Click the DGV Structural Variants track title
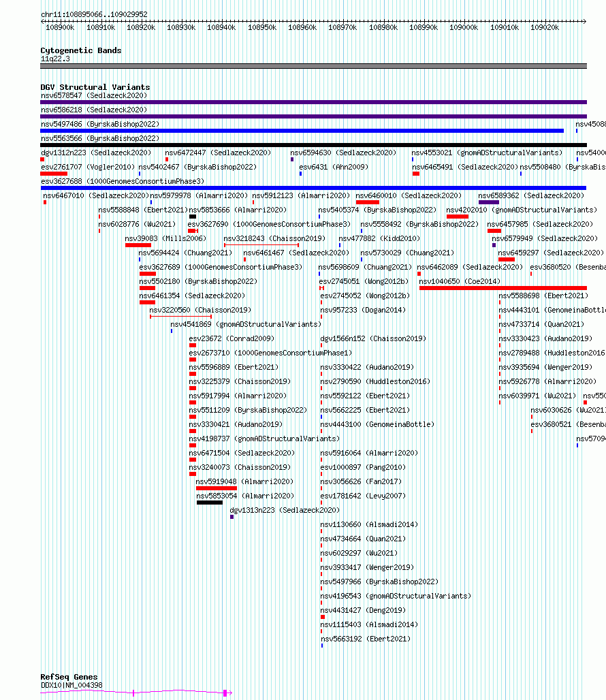This screenshot has height=700, width=606. click(95, 87)
